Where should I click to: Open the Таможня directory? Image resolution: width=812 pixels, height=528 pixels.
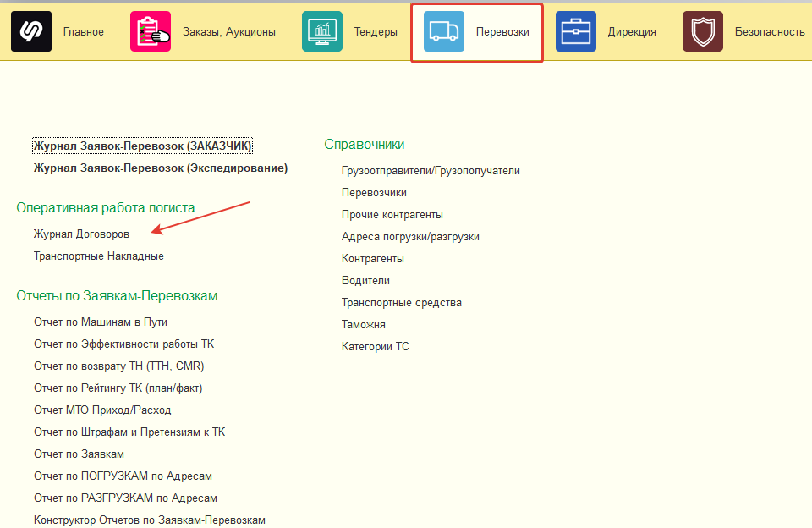coord(363,324)
